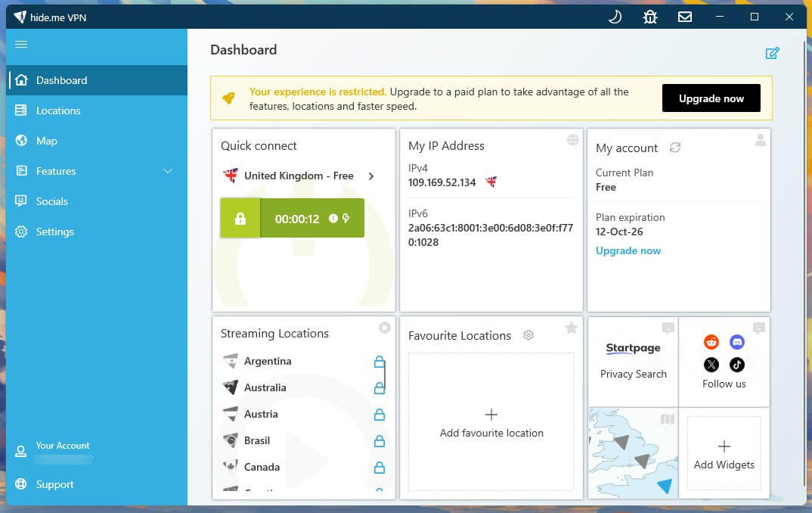Screen dimensions: 812x513
Task: Open Dashboard in sidebar
Action: [x=97, y=80]
